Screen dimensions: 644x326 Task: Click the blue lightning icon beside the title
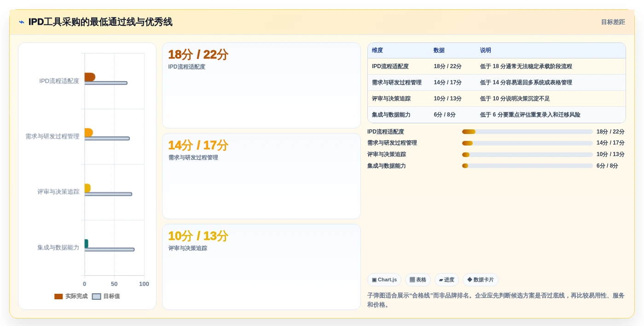[22, 22]
